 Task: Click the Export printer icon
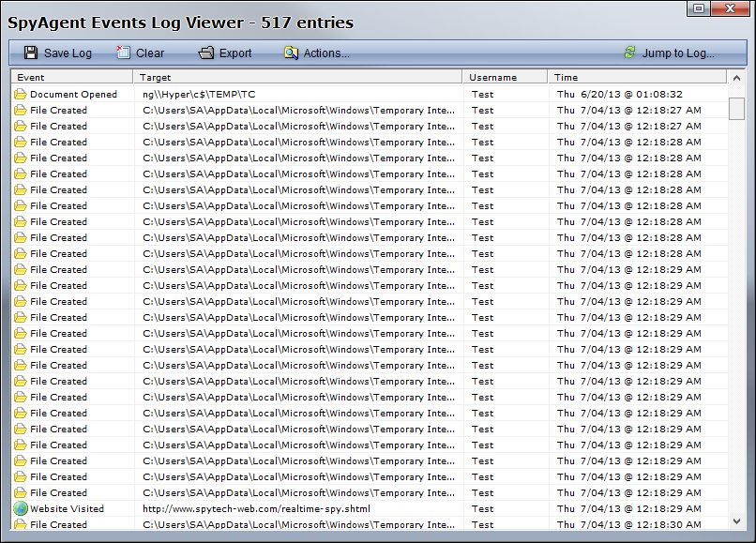pyautogui.click(x=206, y=53)
